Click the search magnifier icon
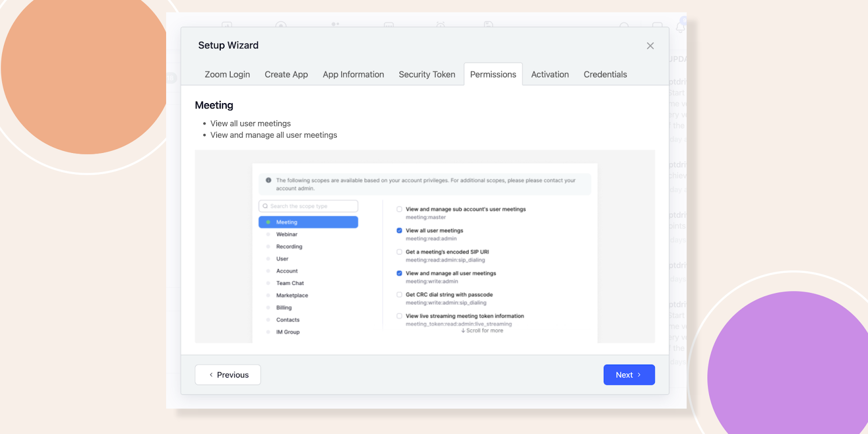 265,206
